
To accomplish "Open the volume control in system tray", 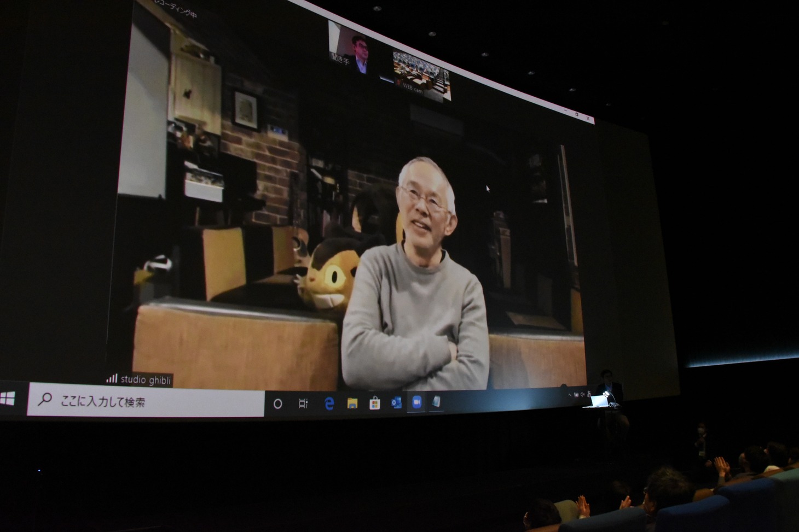I will 582,394.
